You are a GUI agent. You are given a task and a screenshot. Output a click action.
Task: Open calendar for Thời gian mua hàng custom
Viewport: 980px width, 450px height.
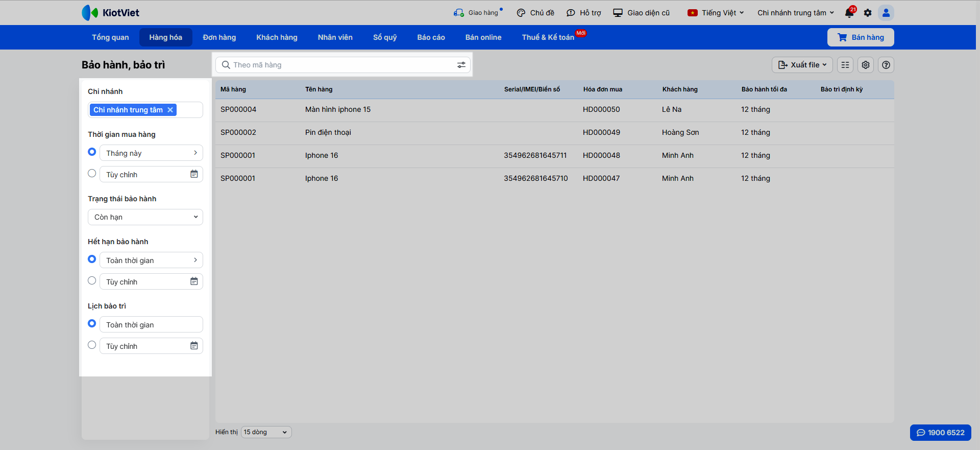(194, 174)
